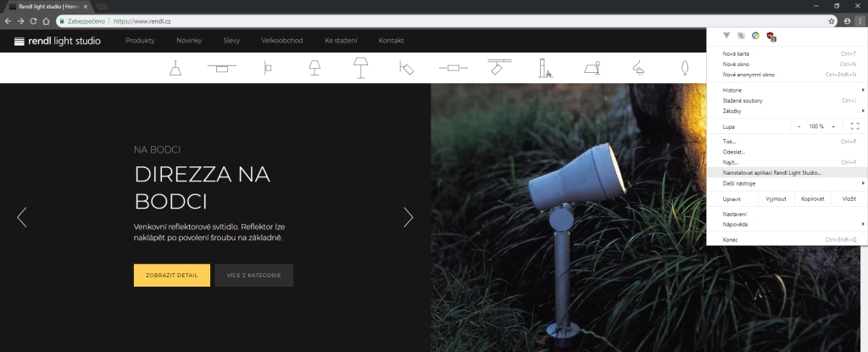
Task: Toggle fullscreen mode in the Lupa row
Action: pos(854,126)
